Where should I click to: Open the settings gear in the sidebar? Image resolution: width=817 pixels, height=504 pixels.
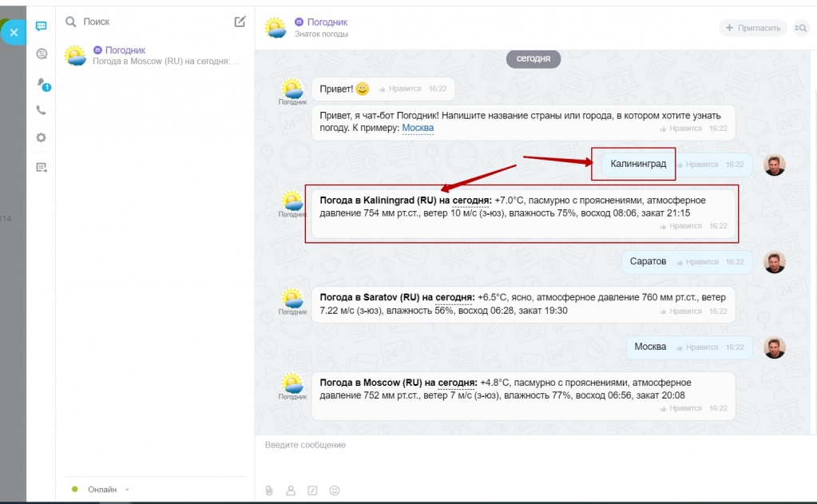(42, 137)
